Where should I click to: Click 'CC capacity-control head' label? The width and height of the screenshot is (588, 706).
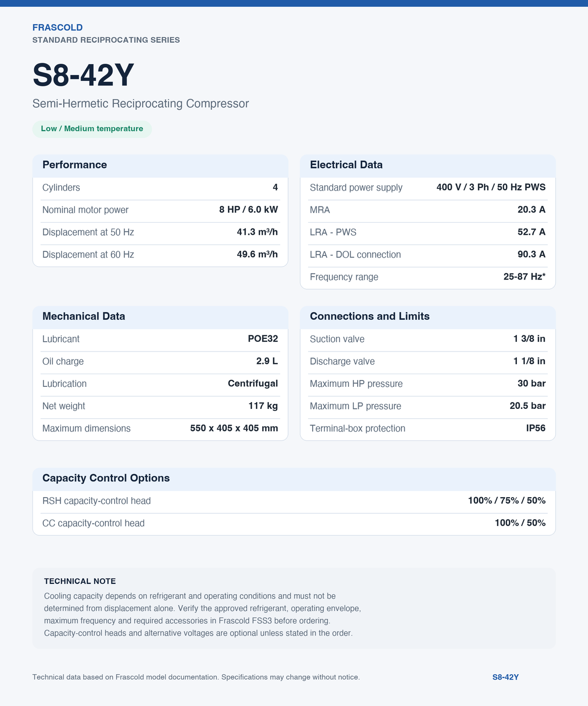coord(94,523)
